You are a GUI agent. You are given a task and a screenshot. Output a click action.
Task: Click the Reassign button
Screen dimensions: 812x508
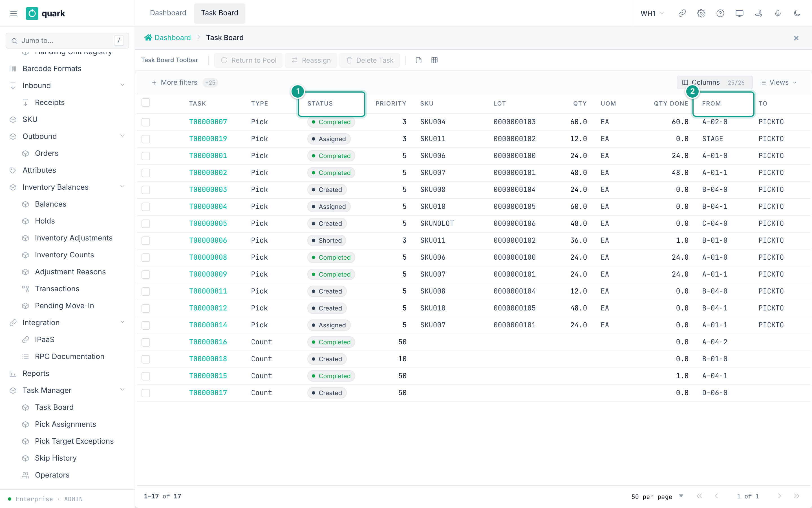pyautogui.click(x=311, y=60)
